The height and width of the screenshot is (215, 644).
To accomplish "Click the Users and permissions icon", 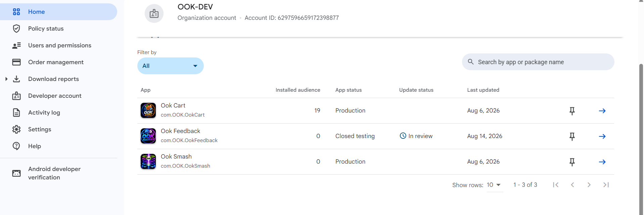I will point(16,45).
